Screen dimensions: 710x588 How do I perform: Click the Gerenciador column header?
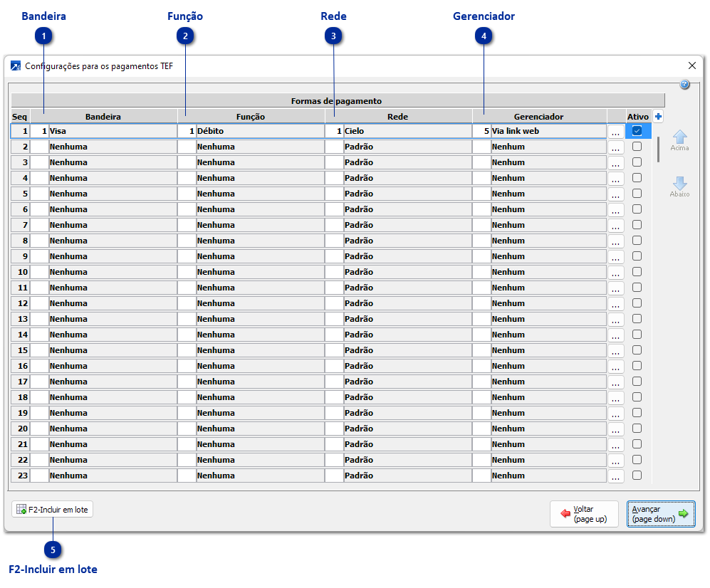click(538, 116)
